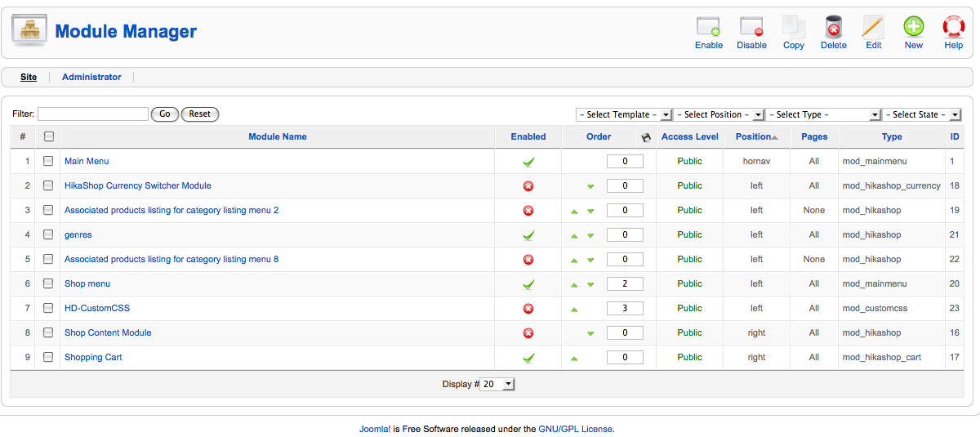Open the Display # count dropdown
This screenshot has height=437, width=980.
point(497,384)
